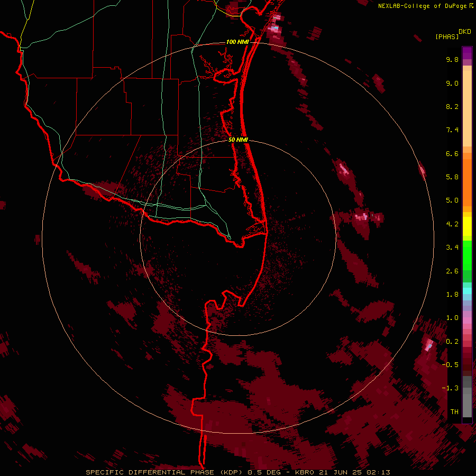Select the 100 NMI range ring label

point(237,42)
